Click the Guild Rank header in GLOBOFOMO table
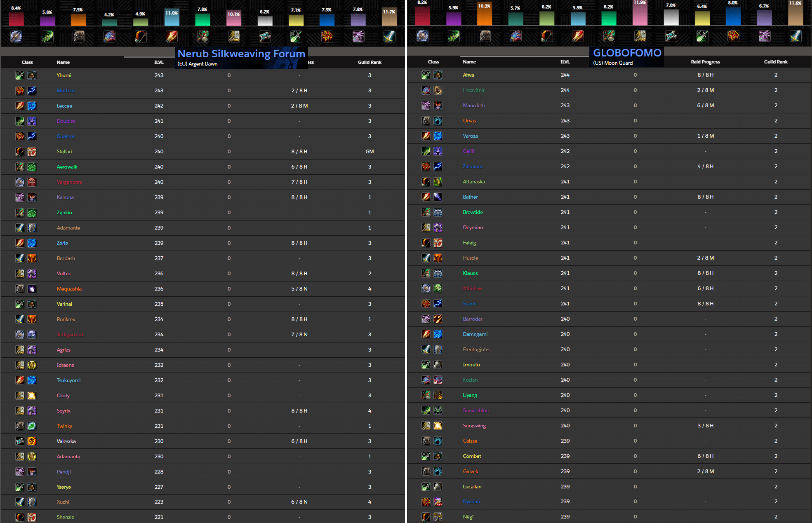This screenshot has width=812, height=523. coord(776,62)
